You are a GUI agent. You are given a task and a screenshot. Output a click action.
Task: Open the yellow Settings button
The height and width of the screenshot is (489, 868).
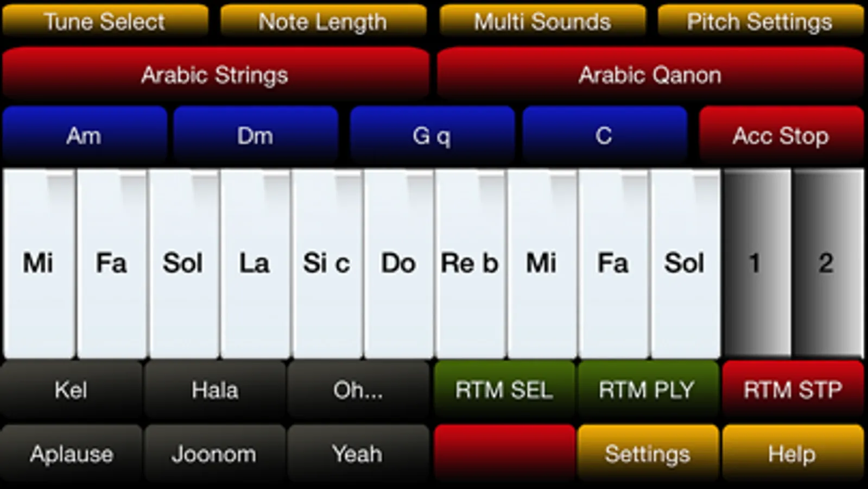pyautogui.click(x=647, y=454)
